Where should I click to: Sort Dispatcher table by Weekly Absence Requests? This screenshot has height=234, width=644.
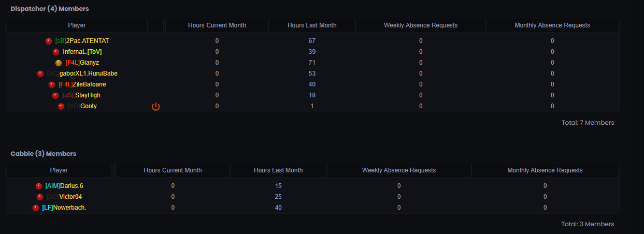[421, 25]
